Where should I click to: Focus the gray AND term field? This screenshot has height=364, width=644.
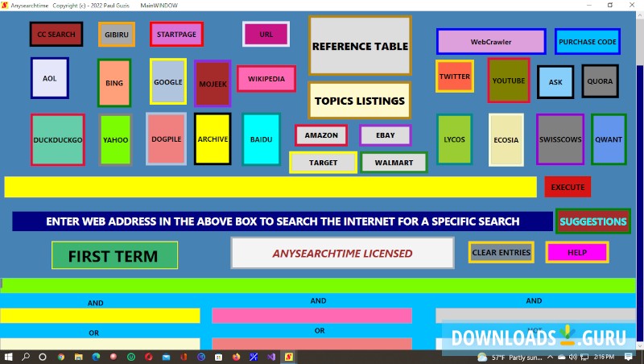tap(535, 315)
